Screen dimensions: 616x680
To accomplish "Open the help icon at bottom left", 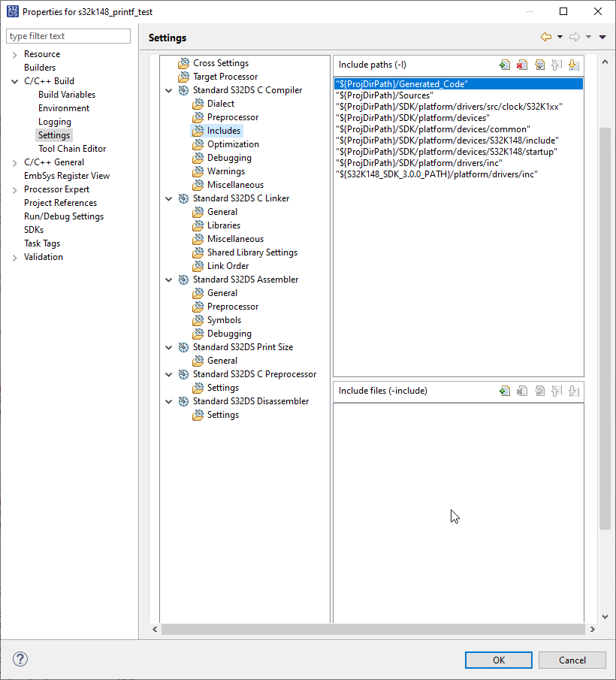I will pyautogui.click(x=20, y=659).
